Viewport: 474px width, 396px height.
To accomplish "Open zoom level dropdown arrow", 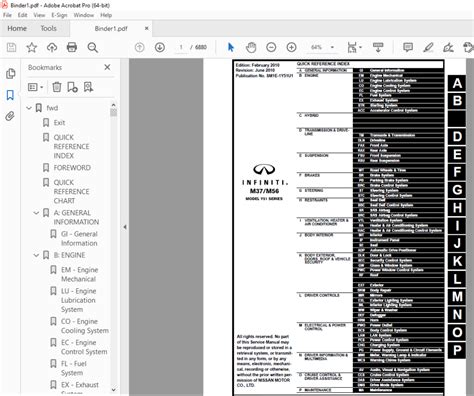I will (332, 47).
